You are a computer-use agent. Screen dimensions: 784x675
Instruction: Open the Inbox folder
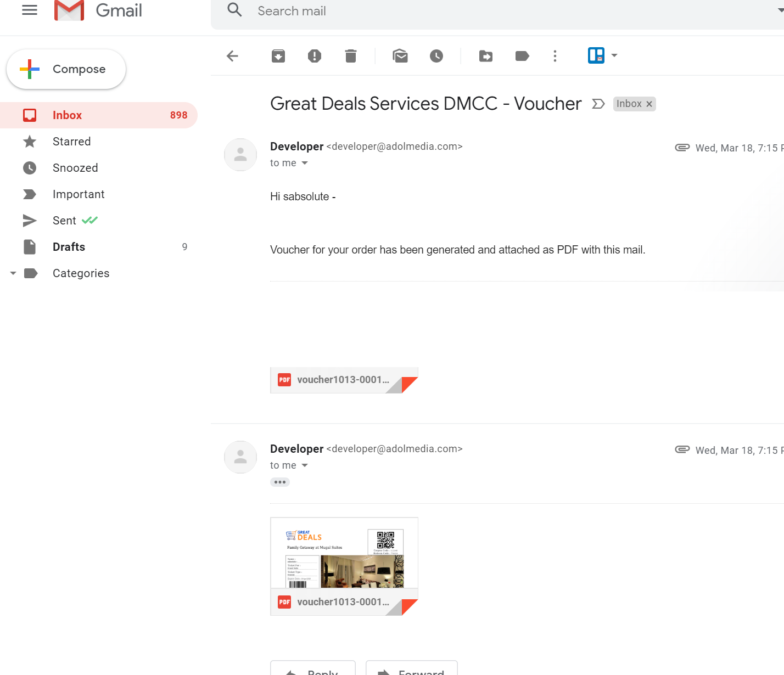[x=99, y=115]
